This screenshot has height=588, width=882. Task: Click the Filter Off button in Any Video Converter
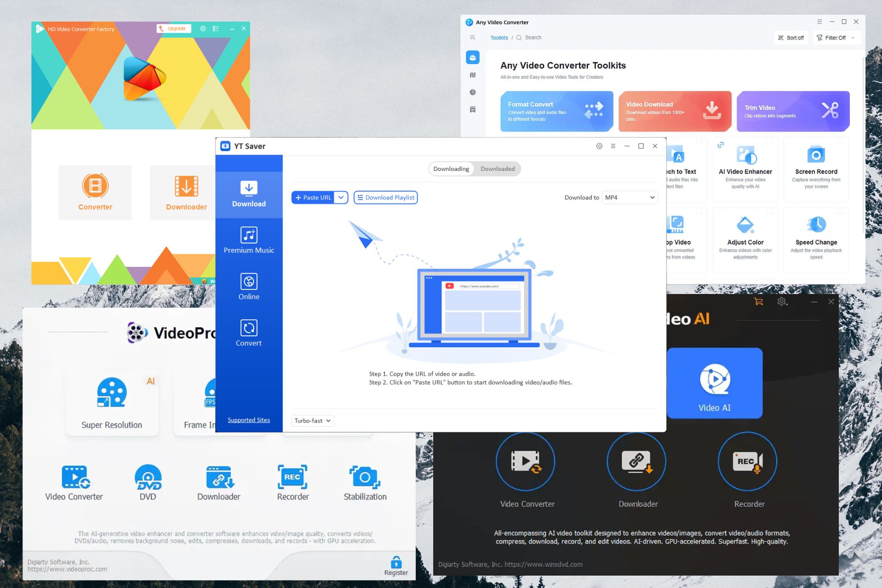[836, 37]
